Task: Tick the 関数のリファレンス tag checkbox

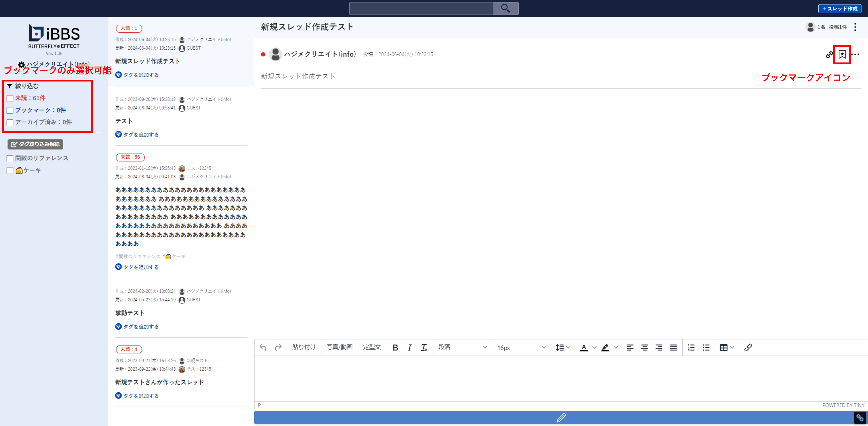Action: coord(10,158)
